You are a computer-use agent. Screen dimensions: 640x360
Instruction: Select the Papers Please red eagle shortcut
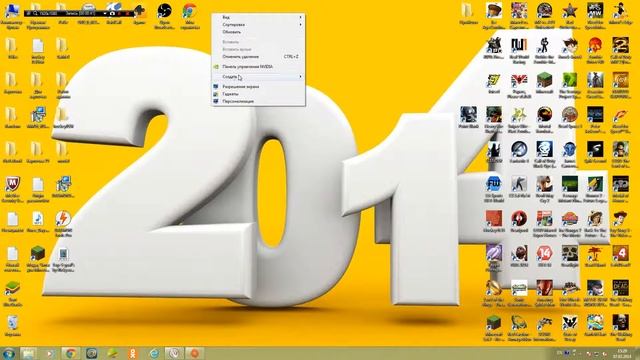coord(519,84)
